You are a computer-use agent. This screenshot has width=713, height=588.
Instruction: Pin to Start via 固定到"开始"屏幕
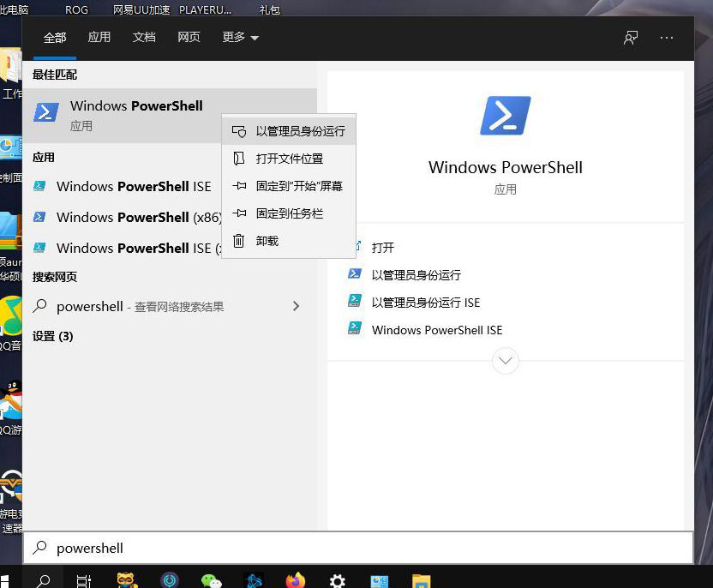(x=288, y=186)
